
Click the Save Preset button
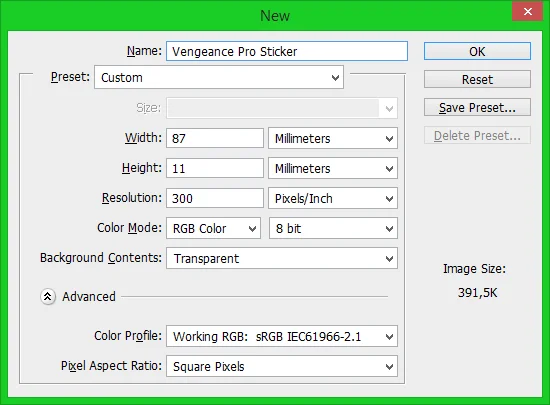(477, 107)
